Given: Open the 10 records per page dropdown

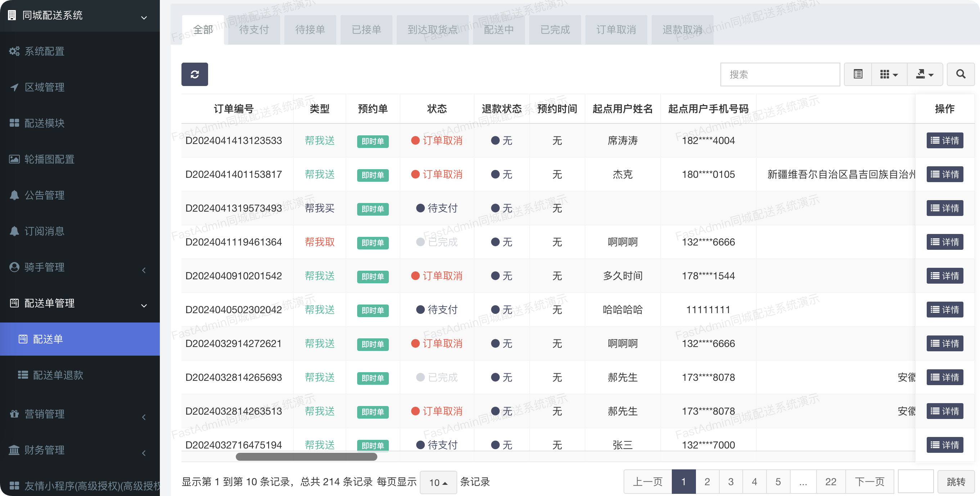Looking at the screenshot, I should 438,482.
